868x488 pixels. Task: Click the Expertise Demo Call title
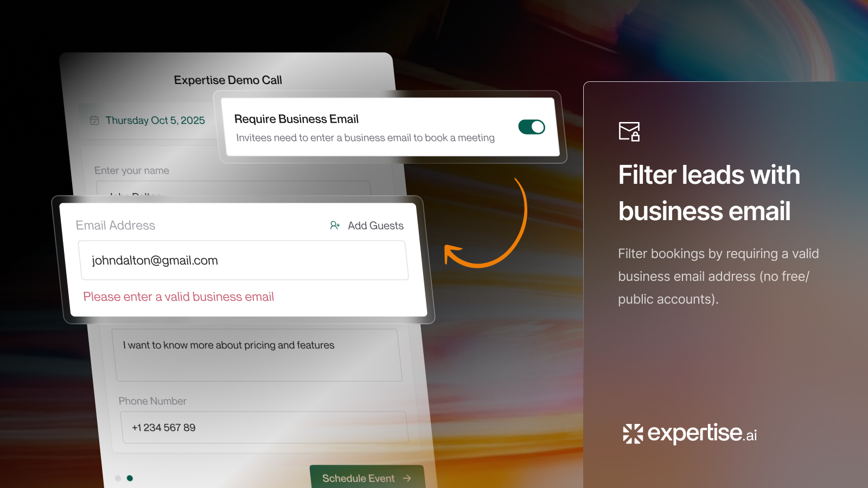pos(227,79)
